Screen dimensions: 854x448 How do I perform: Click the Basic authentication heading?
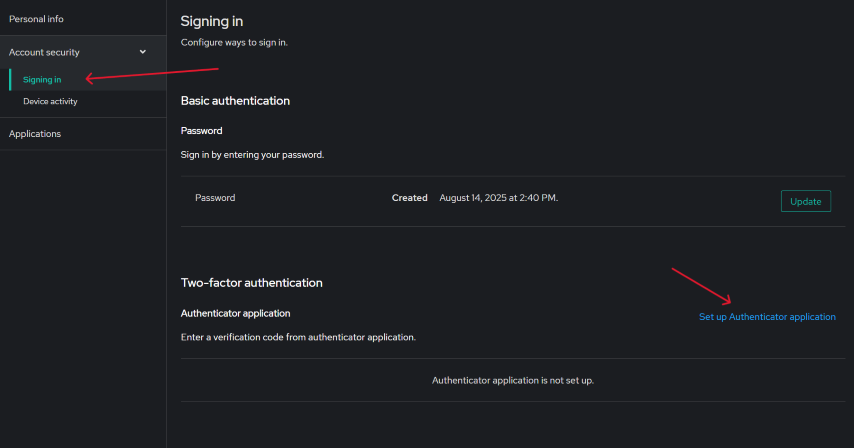pos(235,101)
